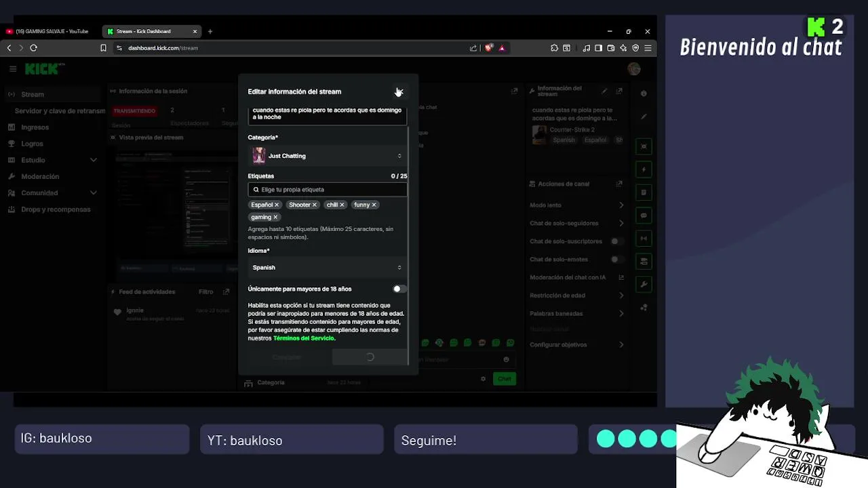868x488 pixels.
Task: Open the Kick hamburger menu
Action: 12,68
